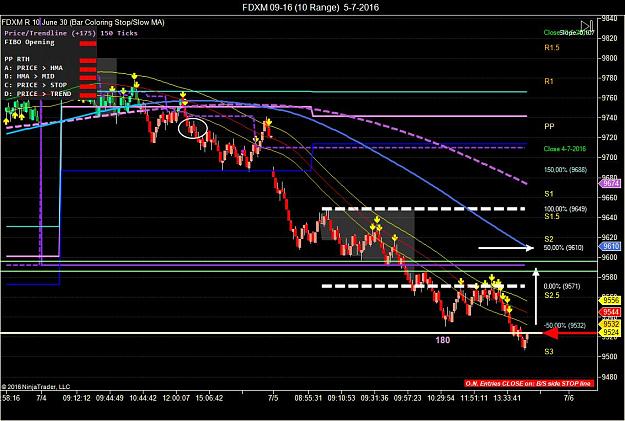Click the FIBO Opening label

click(29, 42)
